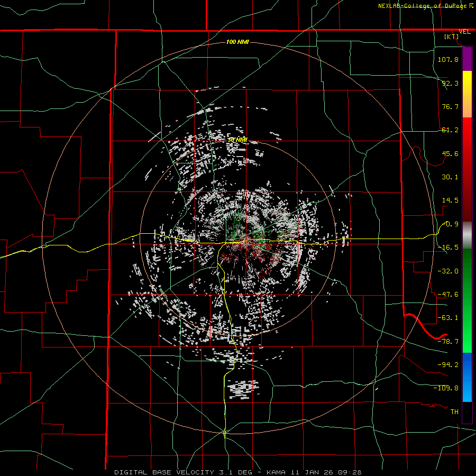
Task: Click the VEL legend title
Action: coord(464,32)
